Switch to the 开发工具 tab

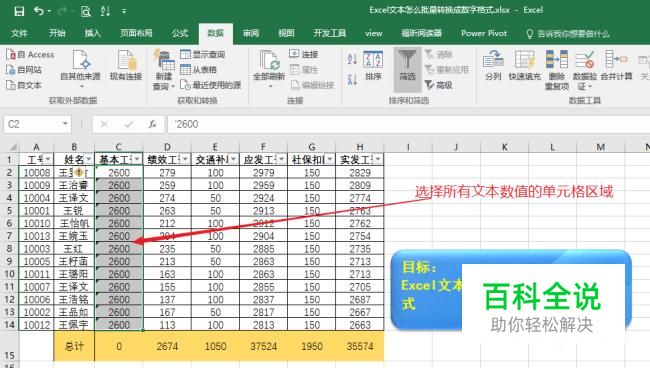point(330,33)
